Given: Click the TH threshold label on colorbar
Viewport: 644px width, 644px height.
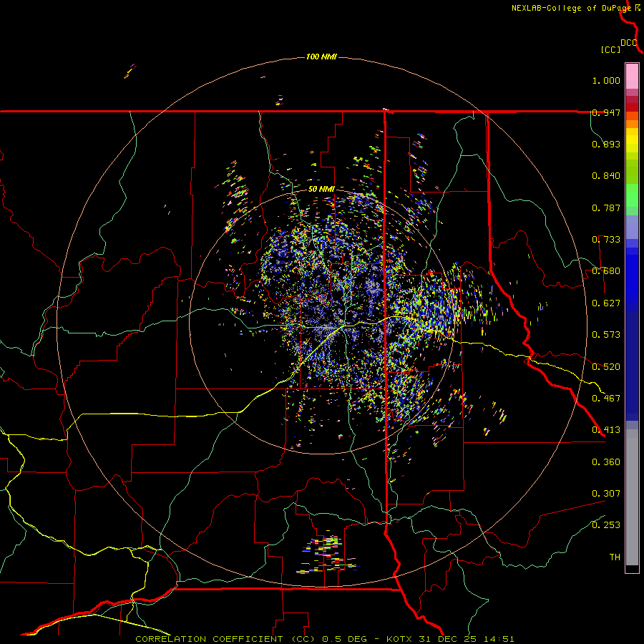Looking at the screenshot, I should tap(615, 557).
